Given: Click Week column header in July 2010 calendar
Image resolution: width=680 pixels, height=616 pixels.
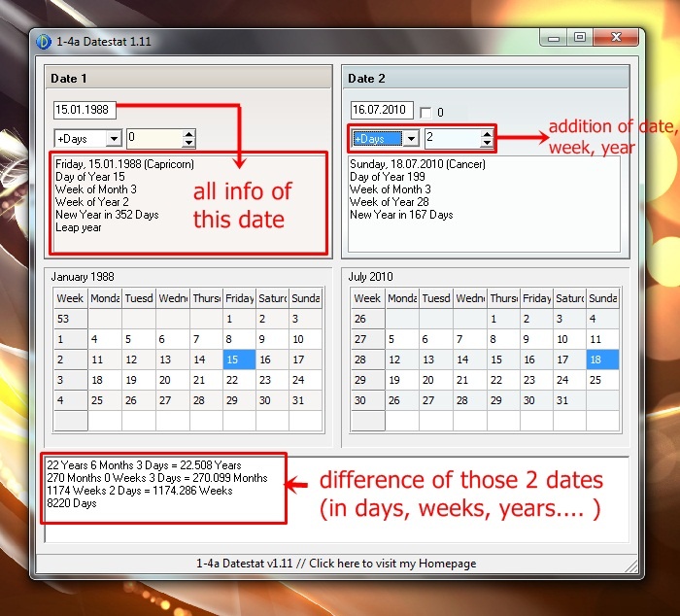Looking at the screenshot, I should click(x=368, y=298).
